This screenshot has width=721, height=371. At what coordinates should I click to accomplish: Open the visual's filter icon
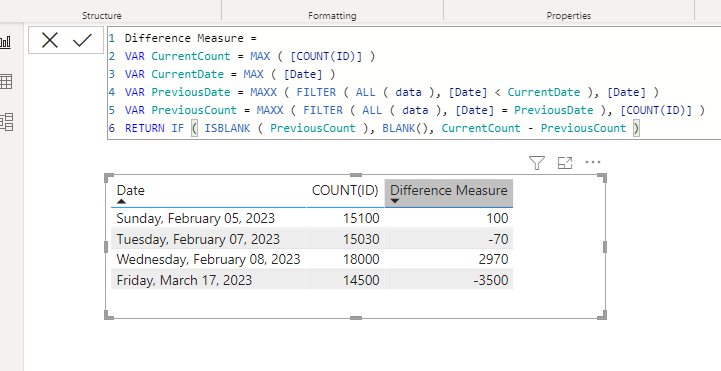[x=537, y=162]
